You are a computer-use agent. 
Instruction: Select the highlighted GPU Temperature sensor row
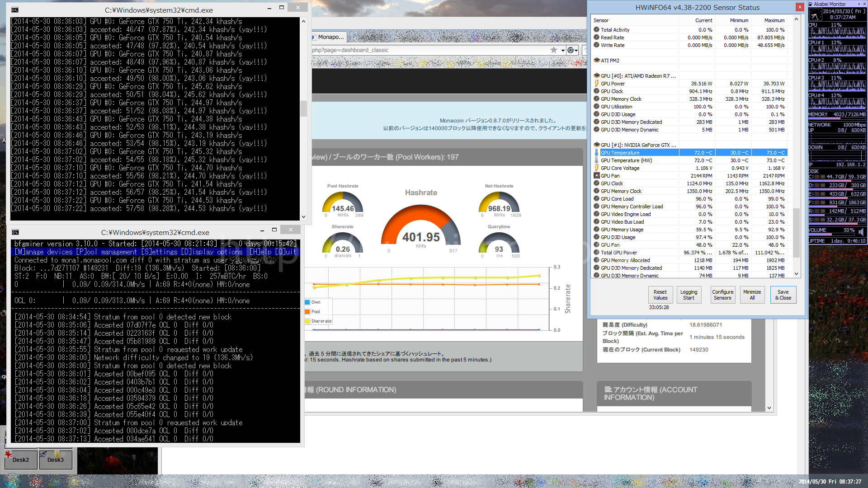click(x=690, y=153)
